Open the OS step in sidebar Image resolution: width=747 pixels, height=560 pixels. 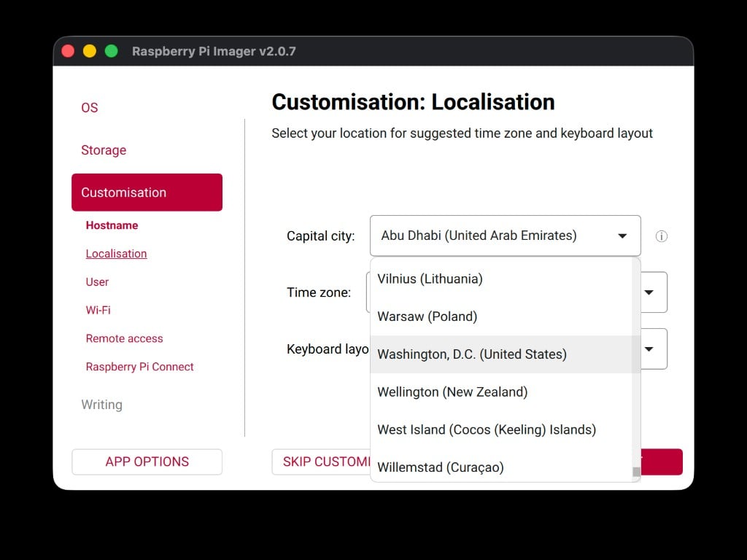pos(90,108)
